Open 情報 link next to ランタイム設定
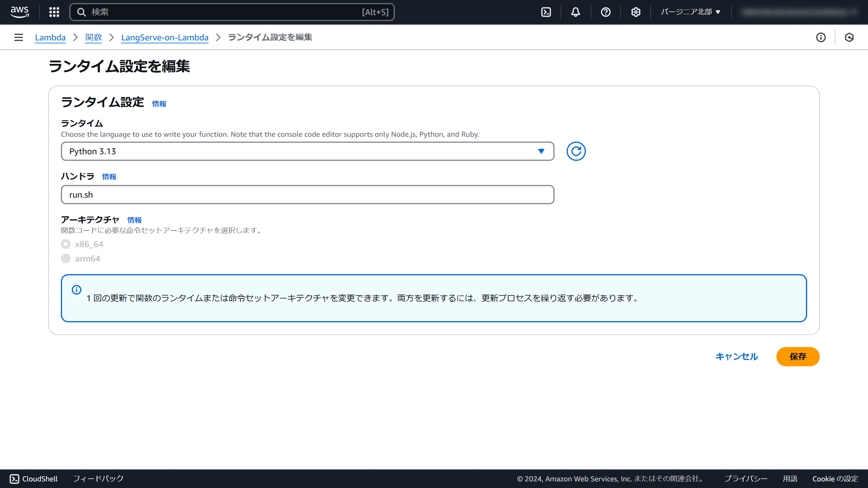Screen dimensions: 868x488 tap(159, 104)
